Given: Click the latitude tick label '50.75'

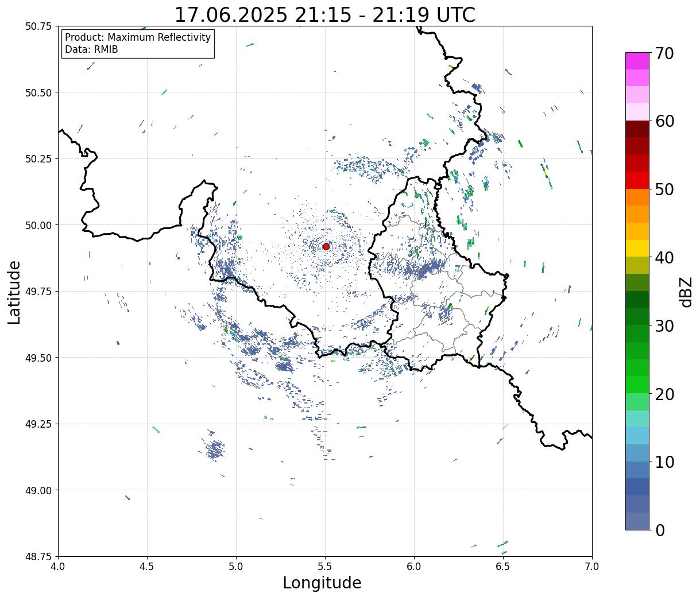Looking at the screenshot, I should pyautogui.click(x=38, y=26).
